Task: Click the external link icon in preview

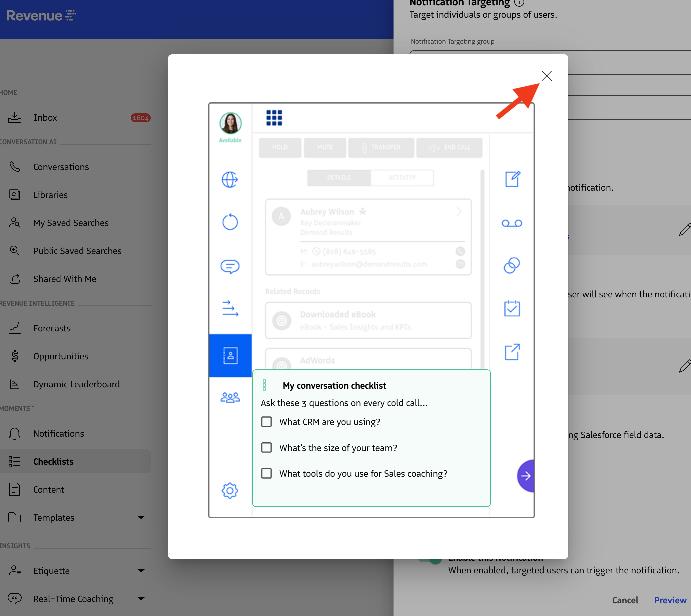Action: (512, 352)
